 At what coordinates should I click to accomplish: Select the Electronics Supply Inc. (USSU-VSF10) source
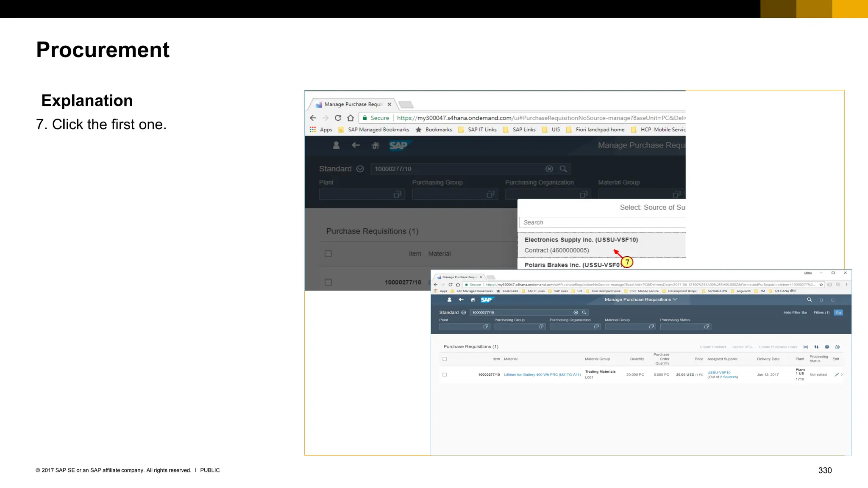click(x=602, y=245)
